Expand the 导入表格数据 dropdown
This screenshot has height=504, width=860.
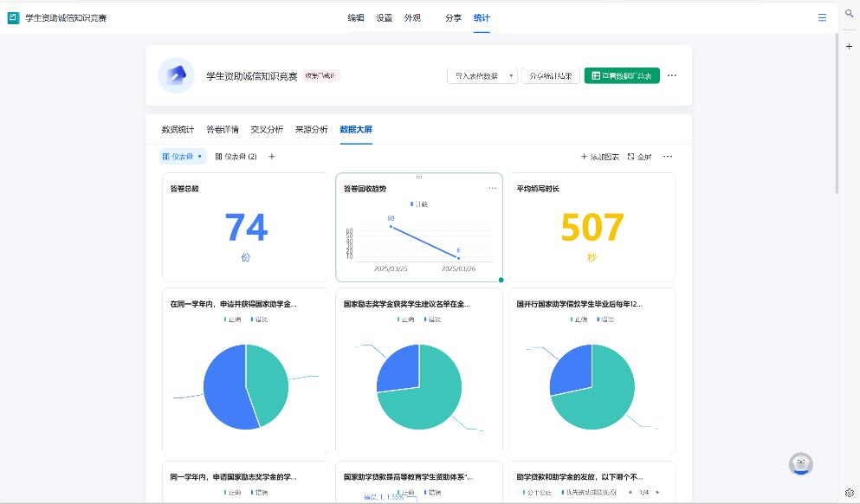[511, 76]
